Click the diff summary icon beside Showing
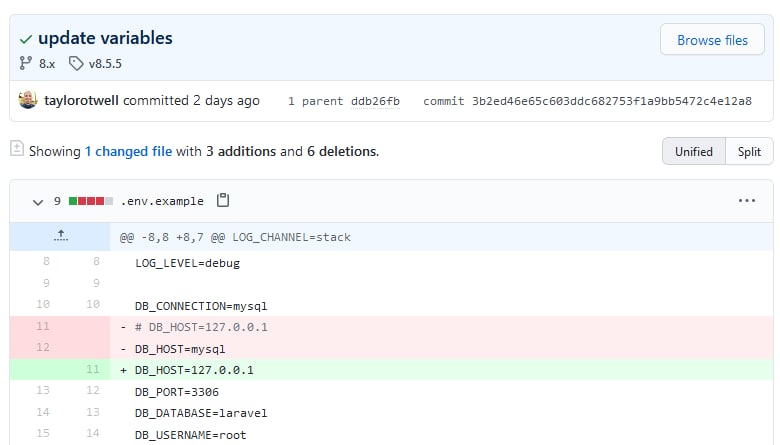This screenshot has height=445, width=780. pos(17,149)
